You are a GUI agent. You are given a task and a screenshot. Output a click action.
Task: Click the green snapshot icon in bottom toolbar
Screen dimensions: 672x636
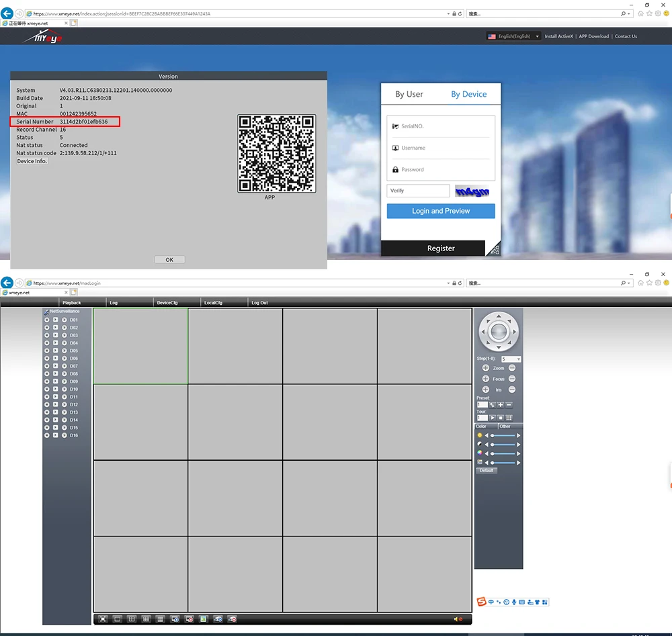point(204,619)
